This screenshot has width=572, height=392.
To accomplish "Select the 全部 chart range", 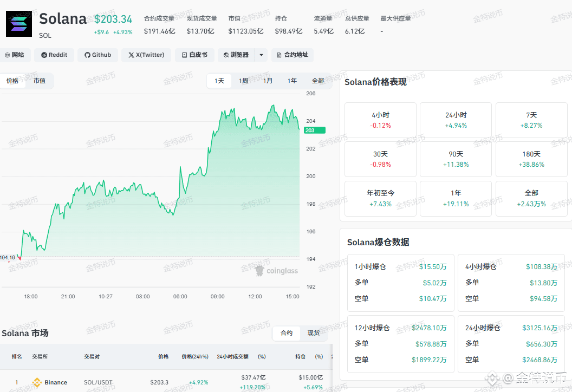I will pyautogui.click(x=318, y=81).
